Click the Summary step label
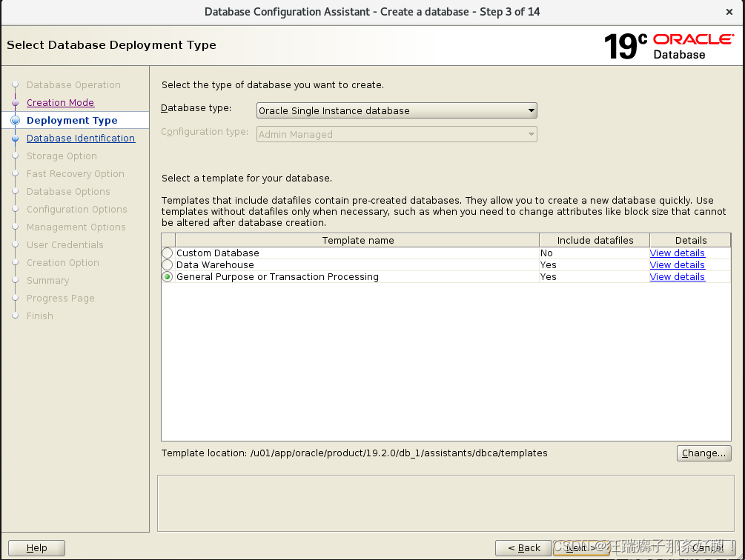Viewport: 745px width, 560px height. [48, 281]
